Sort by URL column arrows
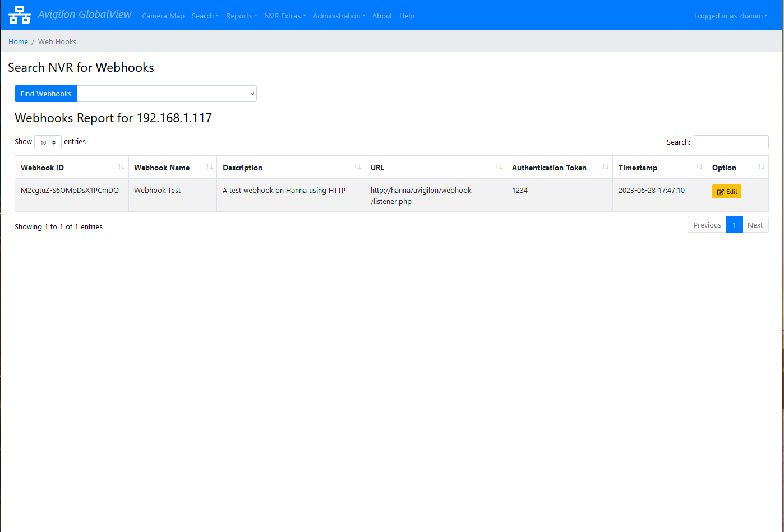Screen dimensions: 784x532 coord(499,167)
